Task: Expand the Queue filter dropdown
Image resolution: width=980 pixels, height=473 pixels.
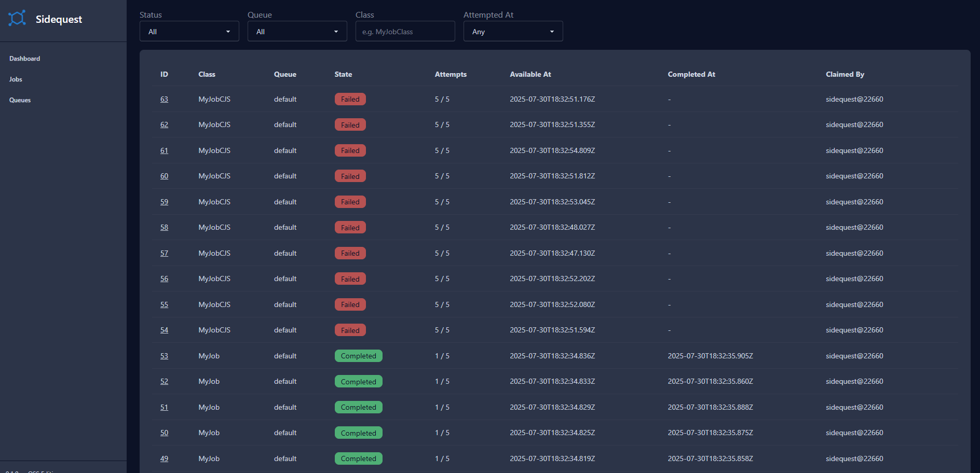Action: coord(297,31)
